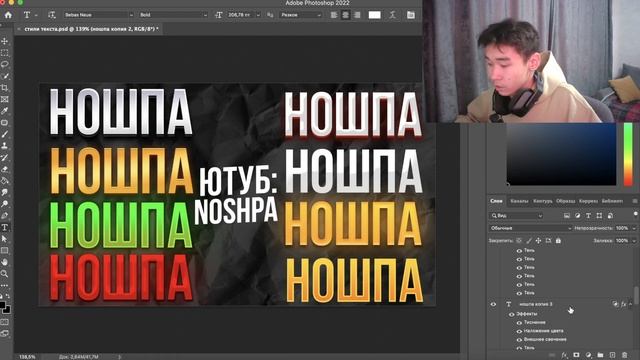Toggle visibility of Эффекты effects group
This screenshot has width=640, height=360.
point(511,314)
